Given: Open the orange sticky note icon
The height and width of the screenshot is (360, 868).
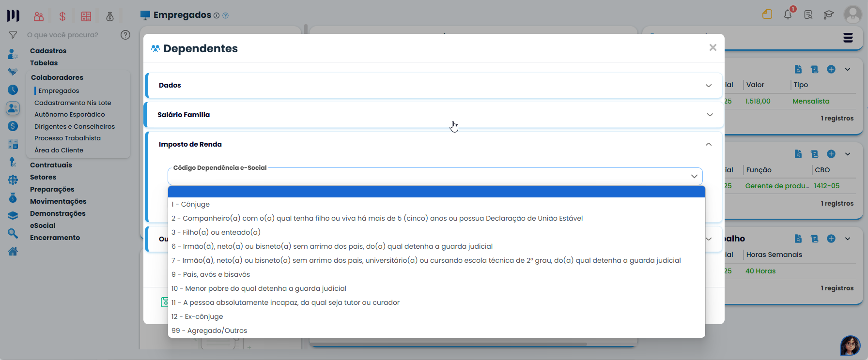Looking at the screenshot, I should [x=767, y=15].
